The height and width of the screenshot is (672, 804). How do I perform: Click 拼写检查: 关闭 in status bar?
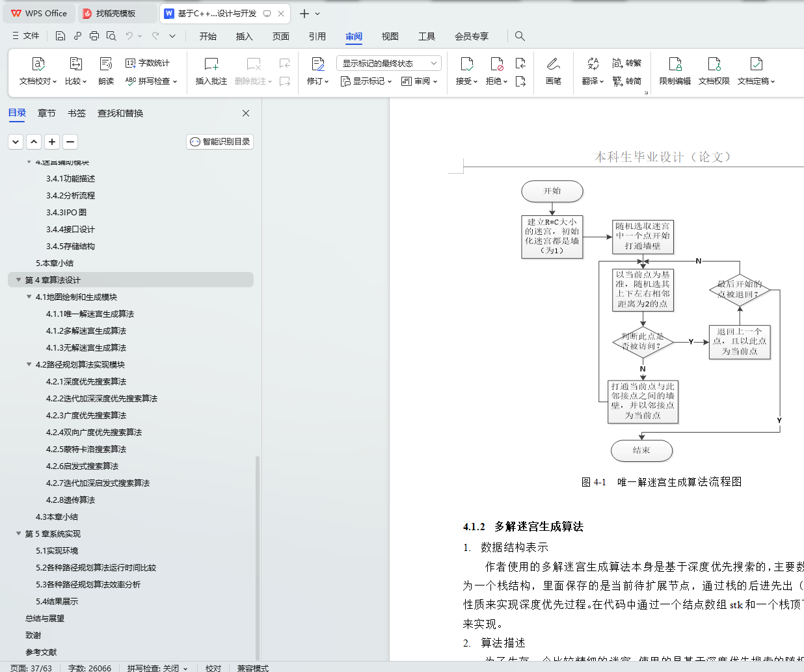(x=157, y=668)
